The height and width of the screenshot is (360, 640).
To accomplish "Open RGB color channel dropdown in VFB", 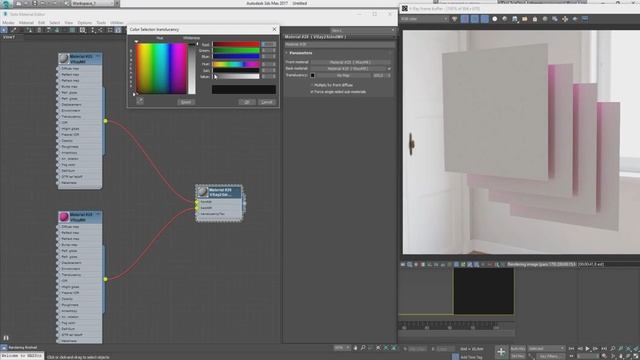I will (x=424, y=19).
